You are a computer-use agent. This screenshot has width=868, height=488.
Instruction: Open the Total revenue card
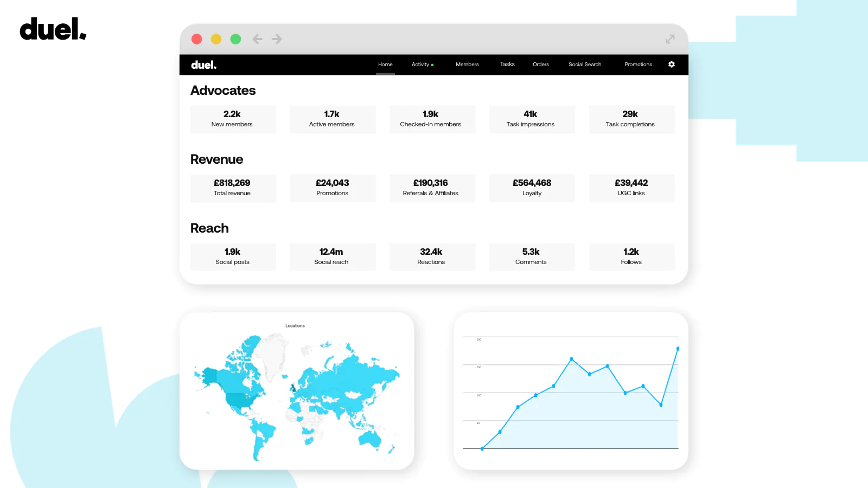[233, 188]
